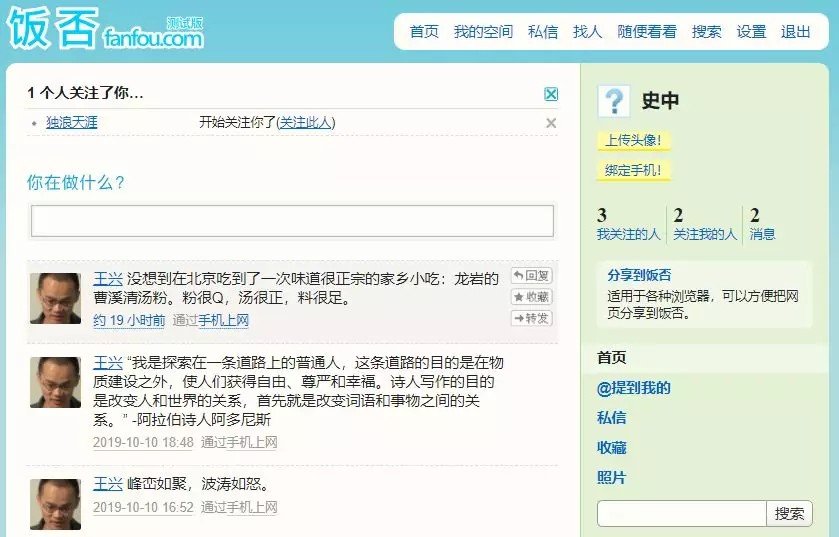The height and width of the screenshot is (537, 839).
Task: Open 关注我的人 count (2)
Action: [705, 224]
